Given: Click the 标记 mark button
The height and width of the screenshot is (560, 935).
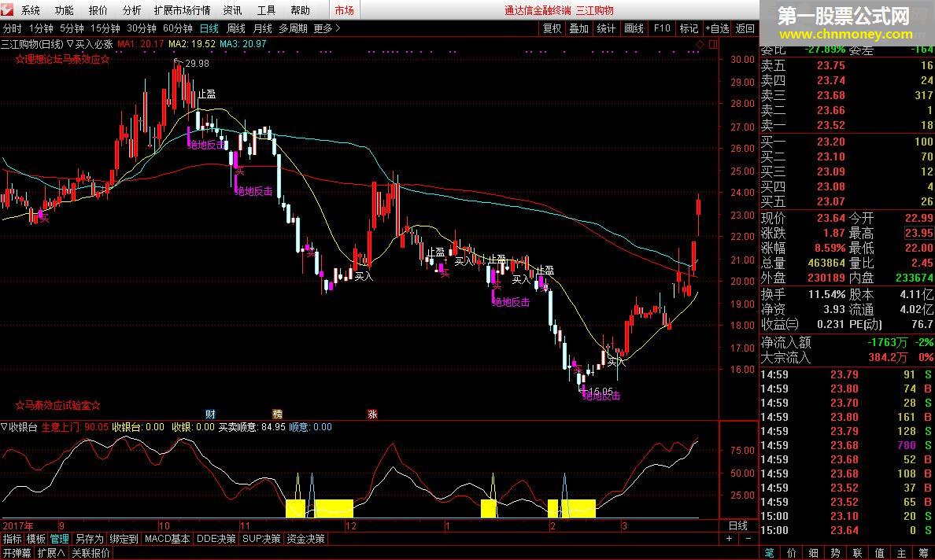Looking at the screenshot, I should click(x=689, y=28).
